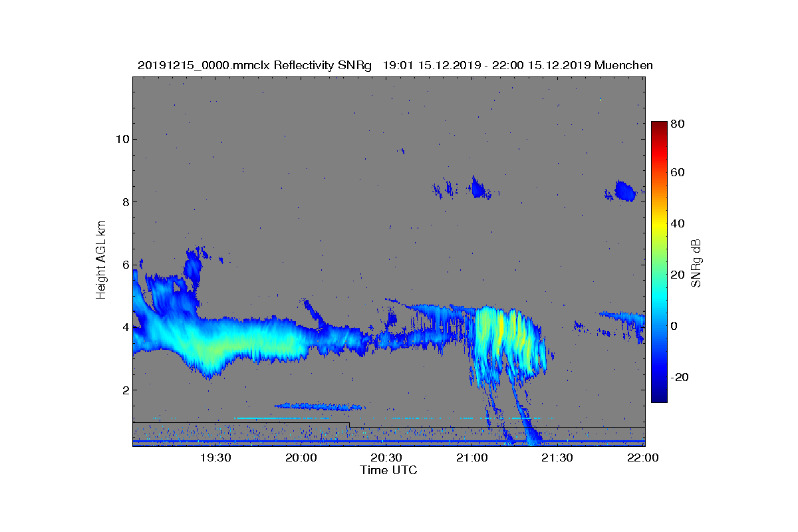This screenshot has width=798, height=532.
Task: Click the colorbar tick label 20
Action: [678, 275]
